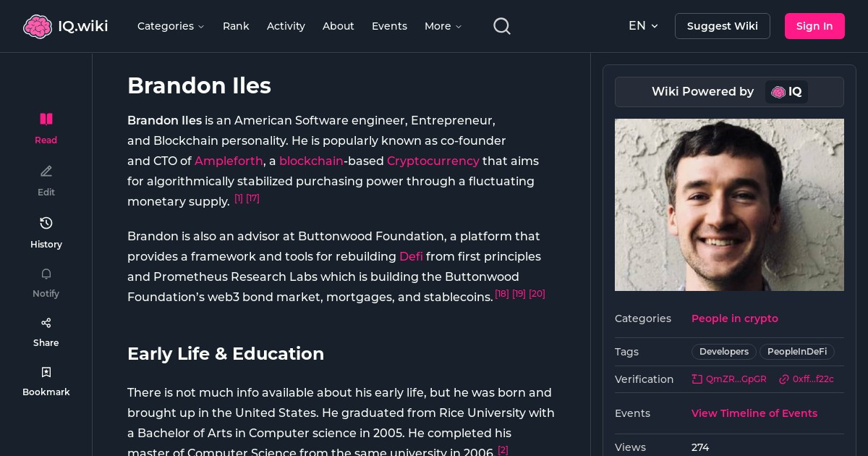Click the Edit pencil icon
Screen dimensions: 868x456
point(46,171)
